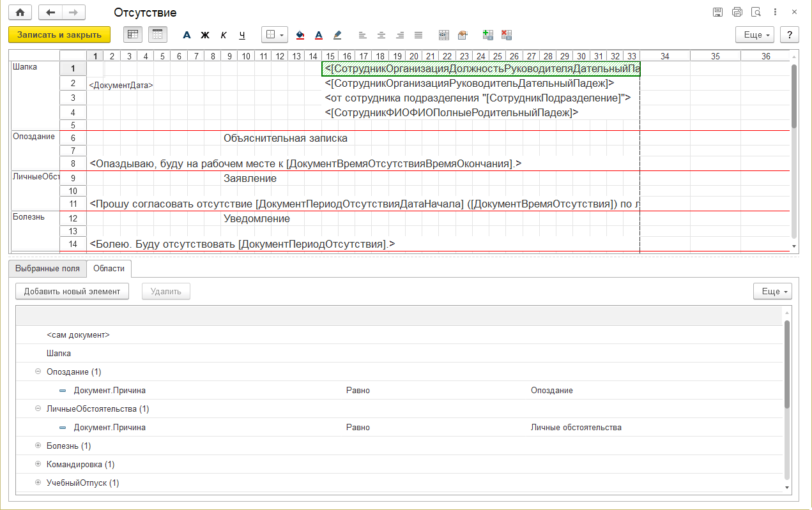
Task: Switch to the Выбранные поля tab
Action: pyautogui.click(x=47, y=269)
